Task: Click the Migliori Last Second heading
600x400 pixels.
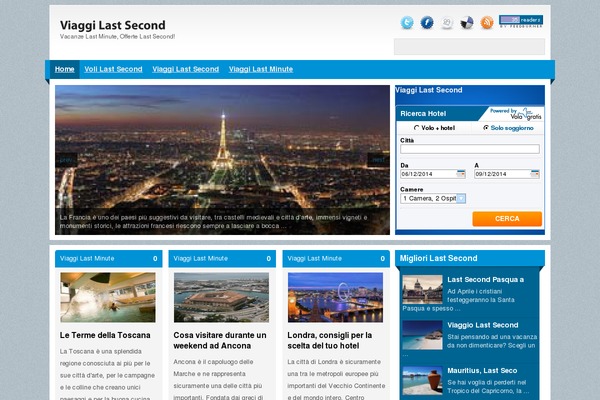Action: [x=439, y=258]
